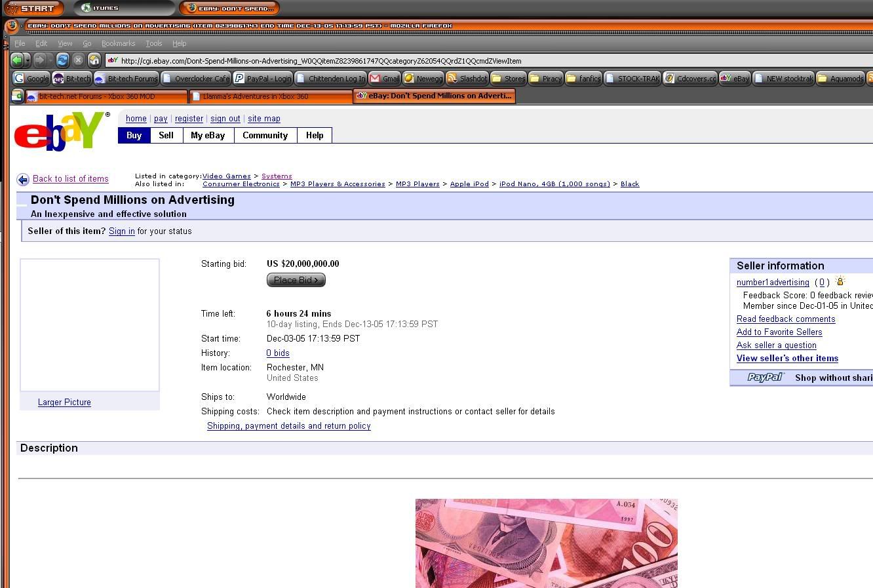Open the Ask seller a question link

(776, 345)
